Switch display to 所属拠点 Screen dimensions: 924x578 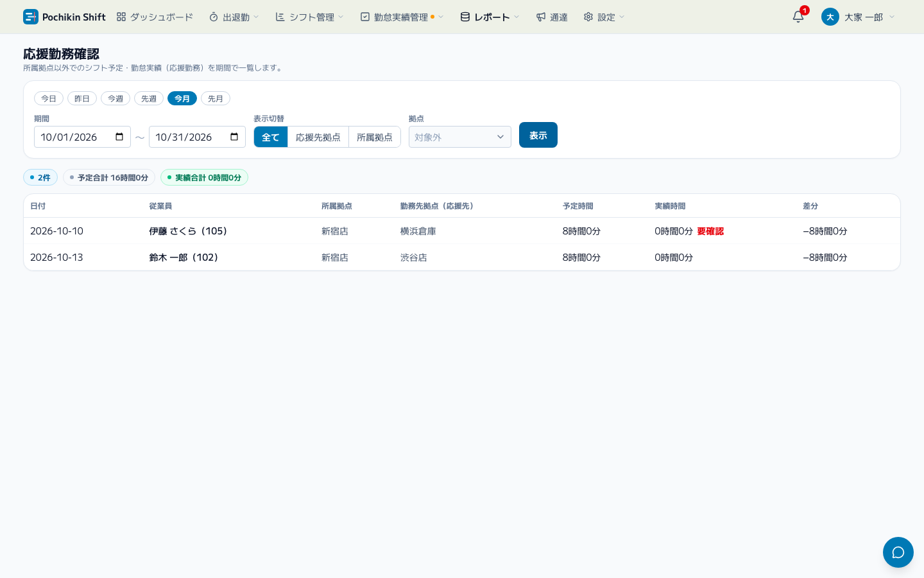375,137
